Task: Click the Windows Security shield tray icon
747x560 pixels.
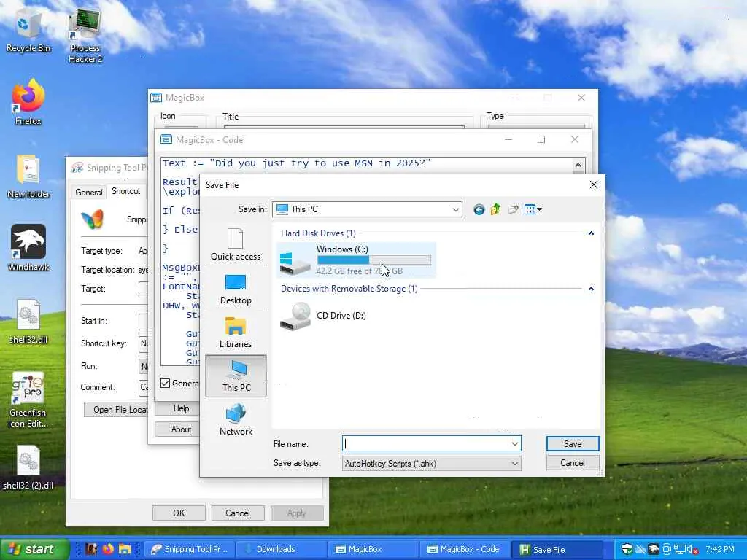Action: 627,549
